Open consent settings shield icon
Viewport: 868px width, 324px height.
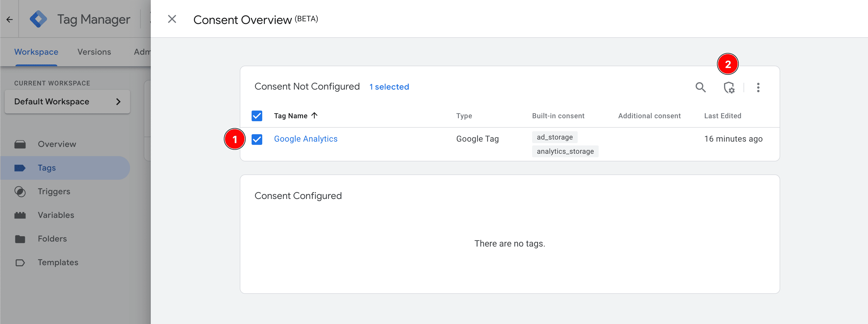click(x=729, y=88)
